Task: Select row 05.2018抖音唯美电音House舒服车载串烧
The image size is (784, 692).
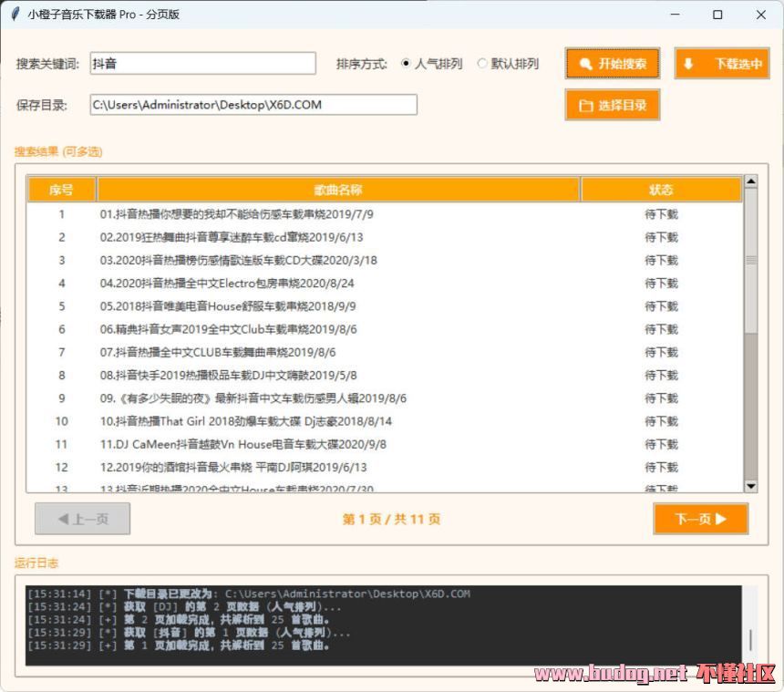Action: tap(385, 306)
